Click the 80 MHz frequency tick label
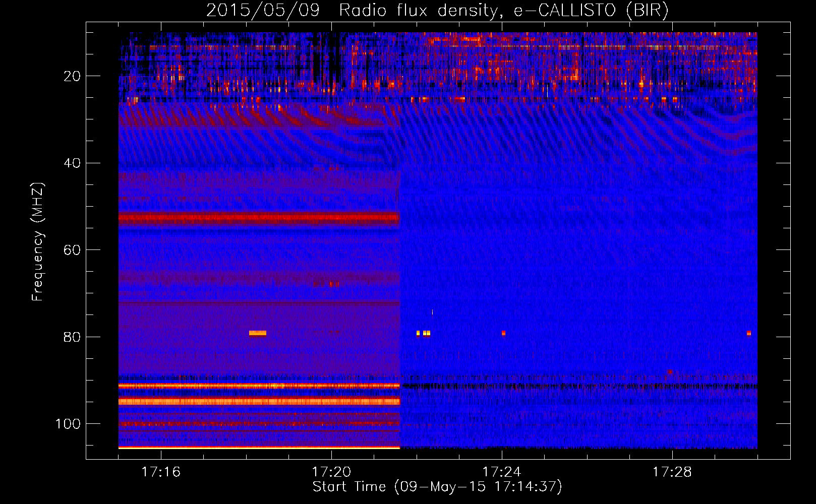The width and height of the screenshot is (816, 504). coord(72,337)
